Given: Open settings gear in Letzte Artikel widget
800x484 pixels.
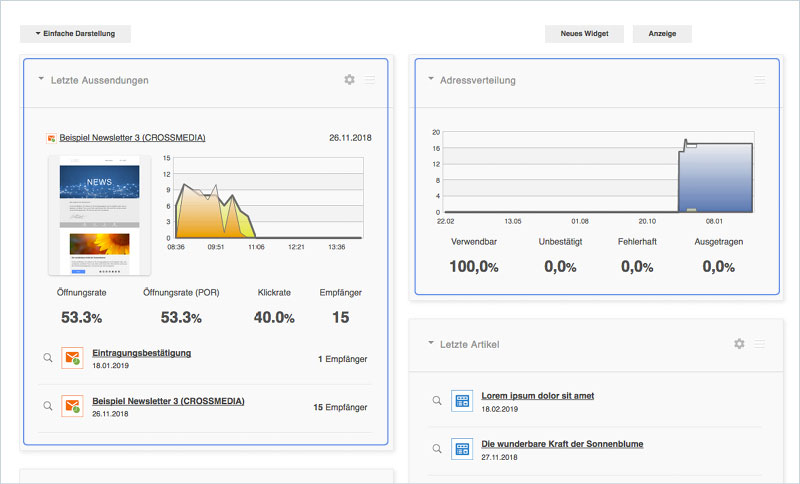Looking at the screenshot, I should tap(739, 344).
